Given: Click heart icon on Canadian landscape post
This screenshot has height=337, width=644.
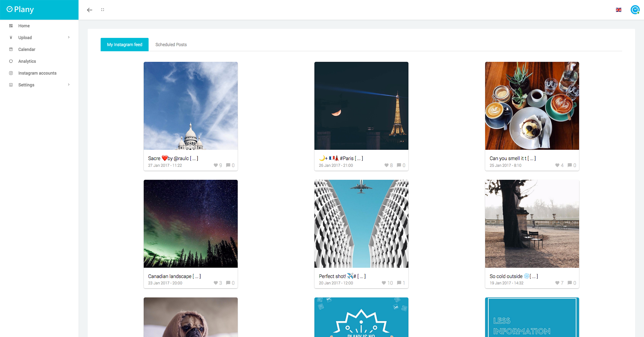Looking at the screenshot, I should coord(216,283).
